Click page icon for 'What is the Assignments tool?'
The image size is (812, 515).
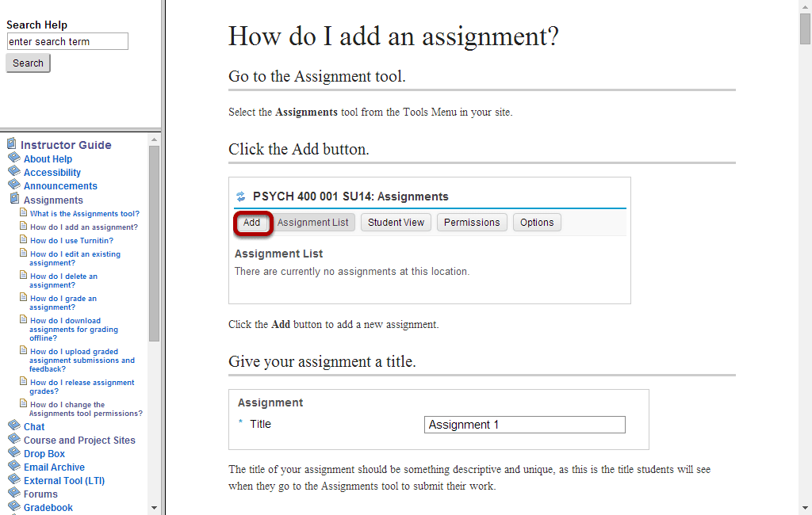23,212
